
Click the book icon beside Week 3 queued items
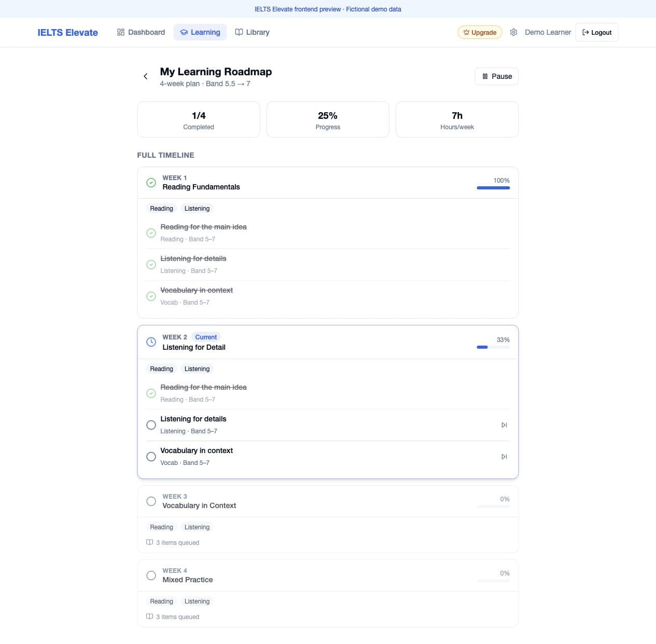click(149, 542)
